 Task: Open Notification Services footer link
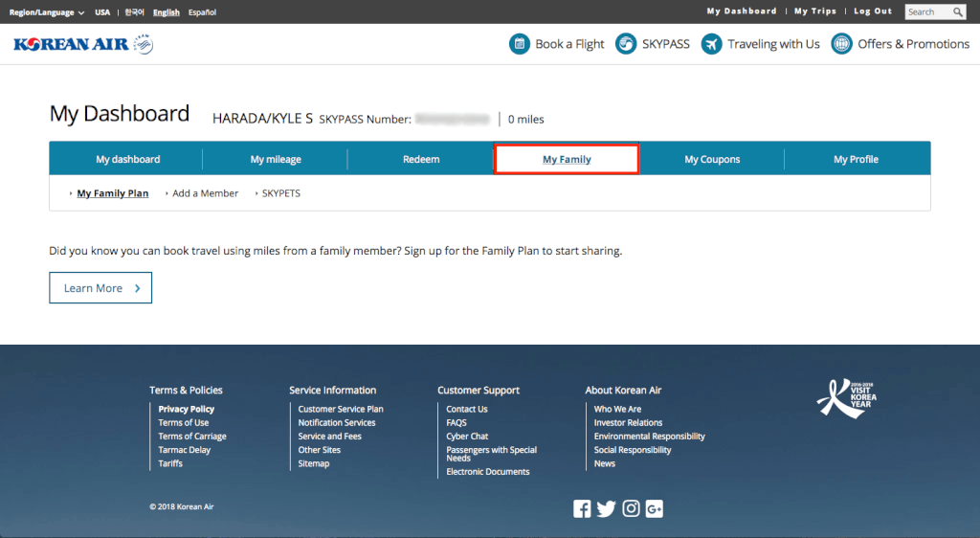point(337,422)
